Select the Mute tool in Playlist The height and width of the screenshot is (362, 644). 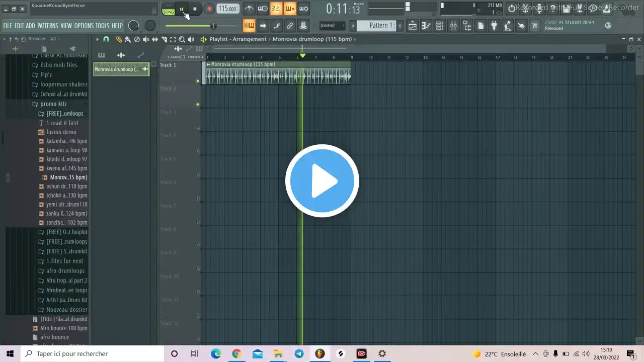pos(146,39)
